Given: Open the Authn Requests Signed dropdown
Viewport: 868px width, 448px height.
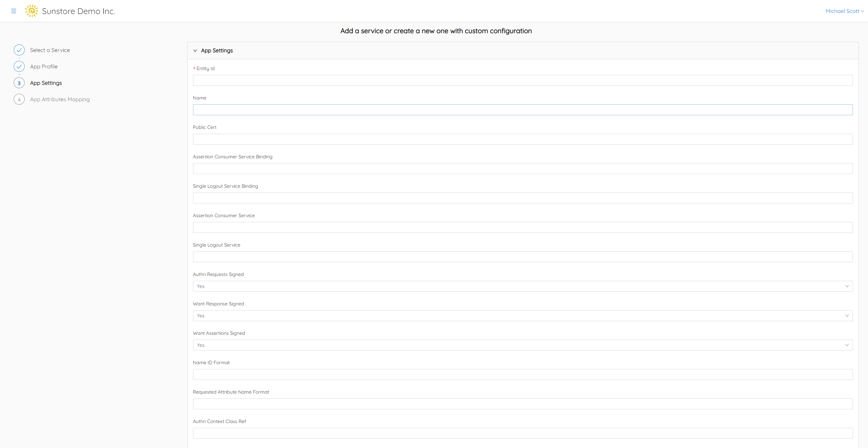Looking at the screenshot, I should point(523,286).
